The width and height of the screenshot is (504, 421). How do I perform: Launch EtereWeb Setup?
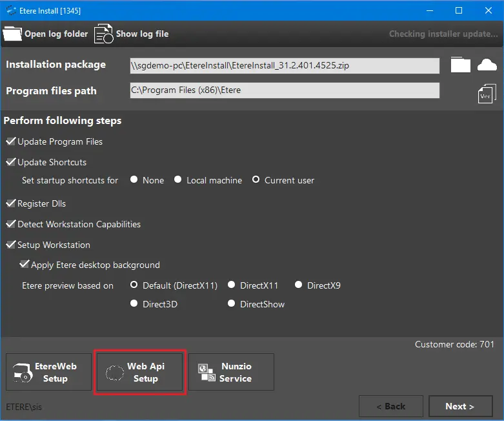(x=48, y=372)
